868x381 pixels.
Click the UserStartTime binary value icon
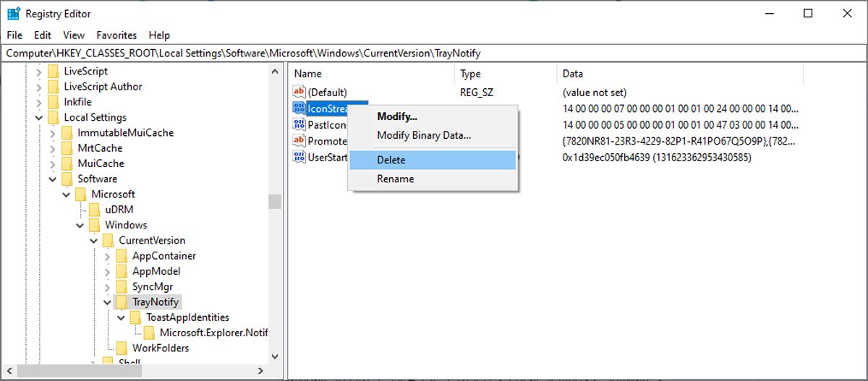299,157
